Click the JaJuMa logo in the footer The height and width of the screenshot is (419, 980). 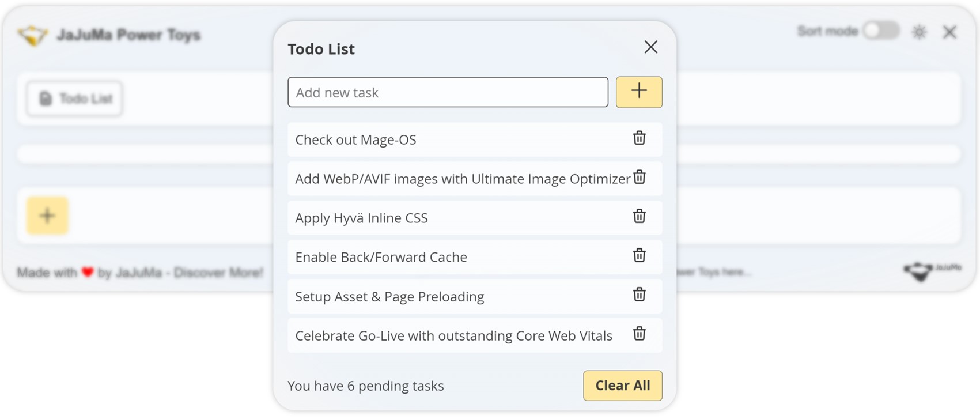pos(931,270)
